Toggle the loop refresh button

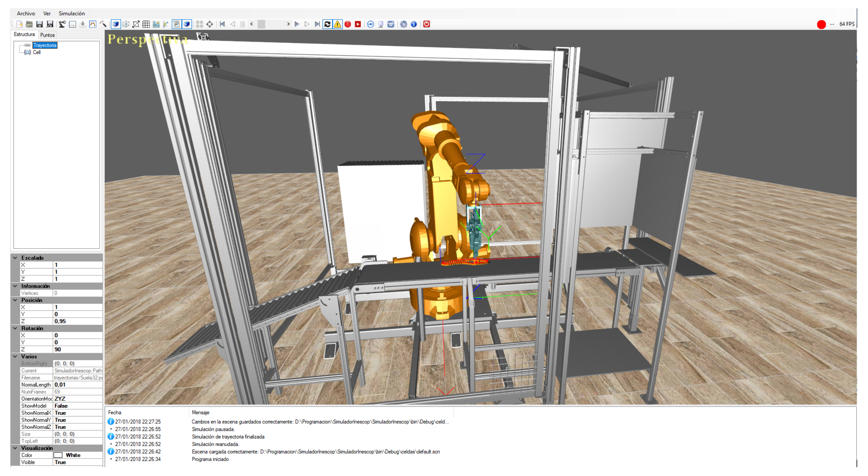tap(327, 24)
